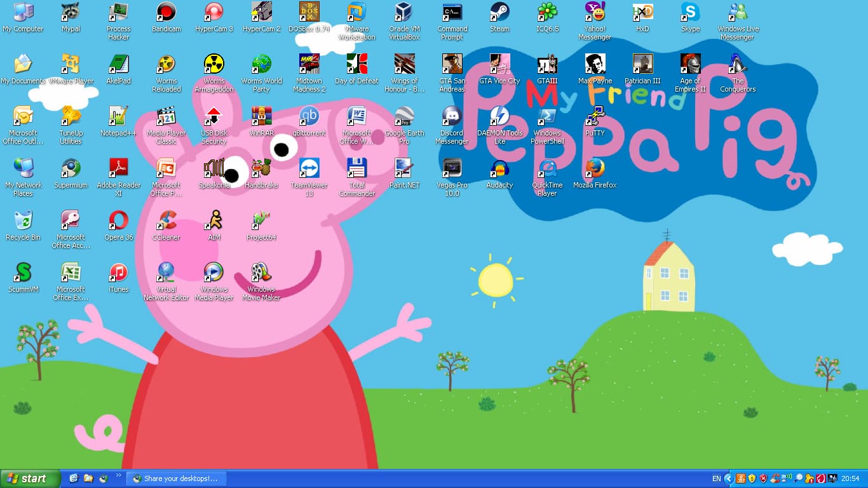Click the Paint.NET shortcut

click(404, 168)
